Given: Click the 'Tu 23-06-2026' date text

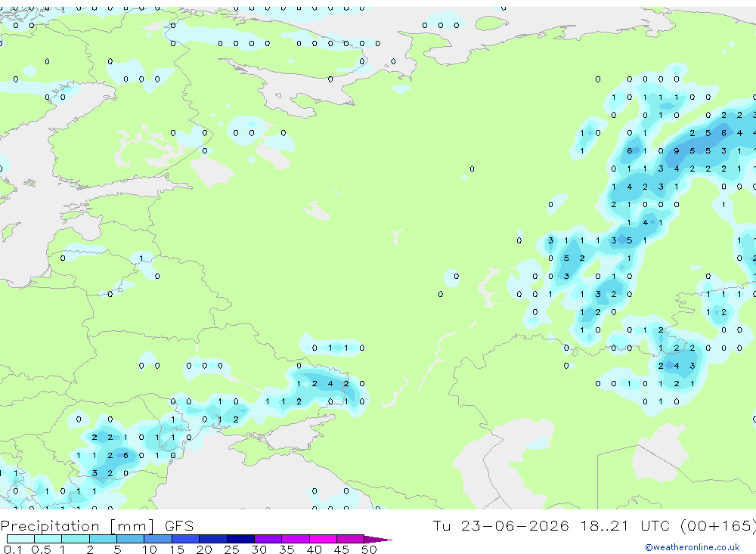Looking at the screenshot, I should (x=500, y=525).
